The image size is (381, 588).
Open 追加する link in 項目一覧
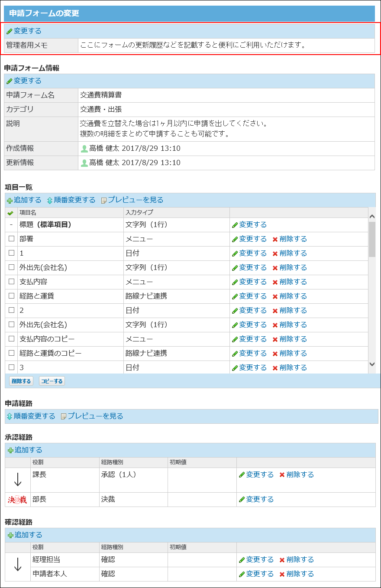click(28, 200)
